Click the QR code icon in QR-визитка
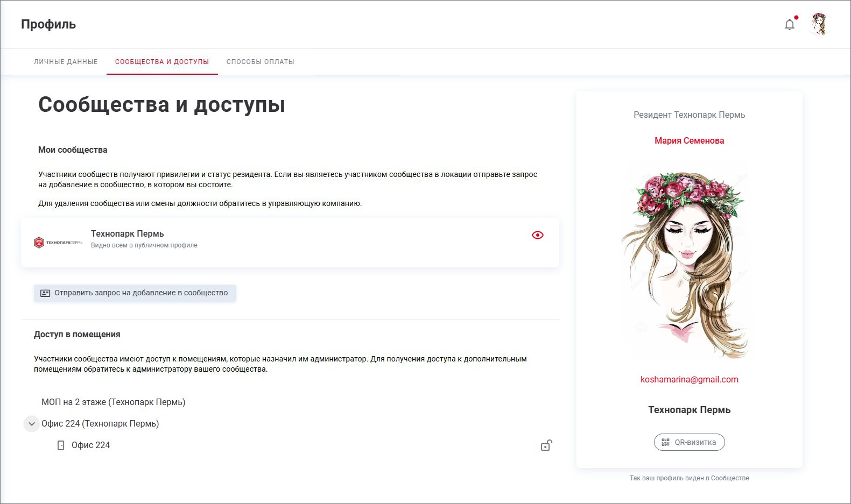Image resolution: width=851 pixels, height=504 pixels. pos(665,442)
